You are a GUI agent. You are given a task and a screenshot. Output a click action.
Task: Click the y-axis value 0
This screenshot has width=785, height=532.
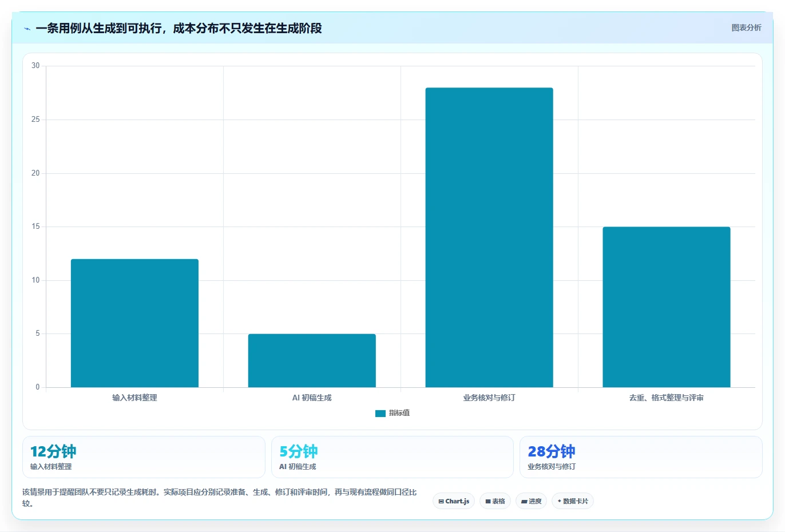(38, 387)
